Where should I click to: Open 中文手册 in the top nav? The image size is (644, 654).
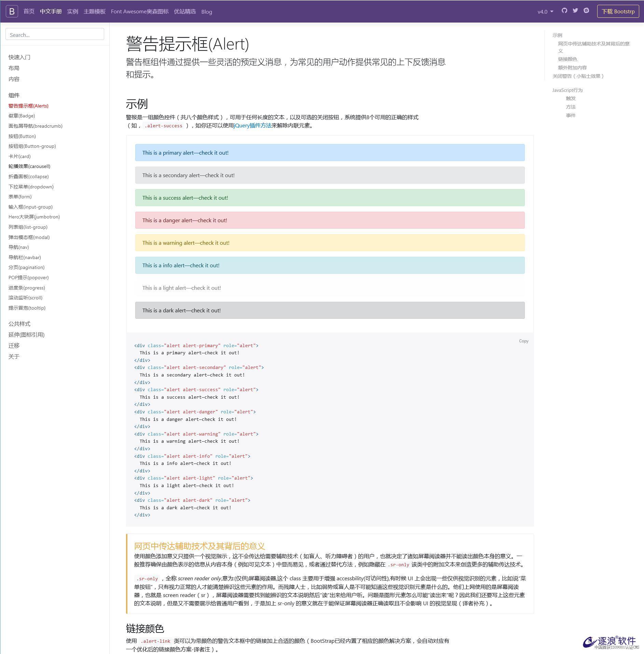(x=51, y=12)
